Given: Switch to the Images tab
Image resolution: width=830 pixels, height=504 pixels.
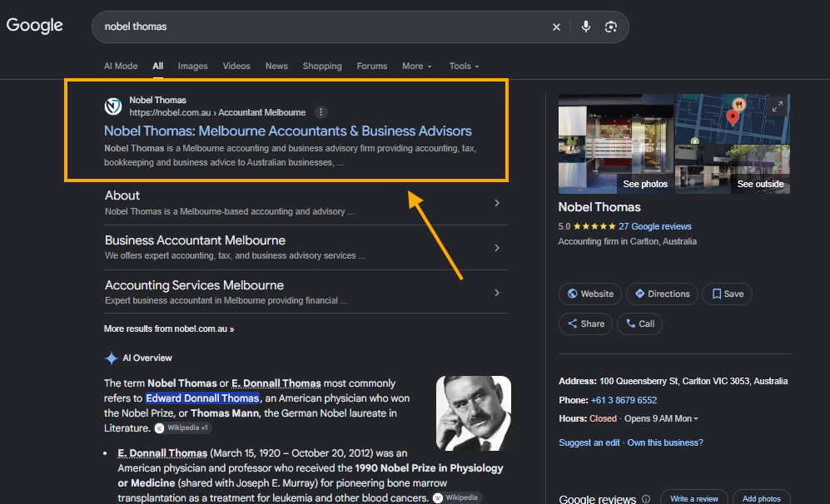Looking at the screenshot, I should pyautogui.click(x=192, y=66).
